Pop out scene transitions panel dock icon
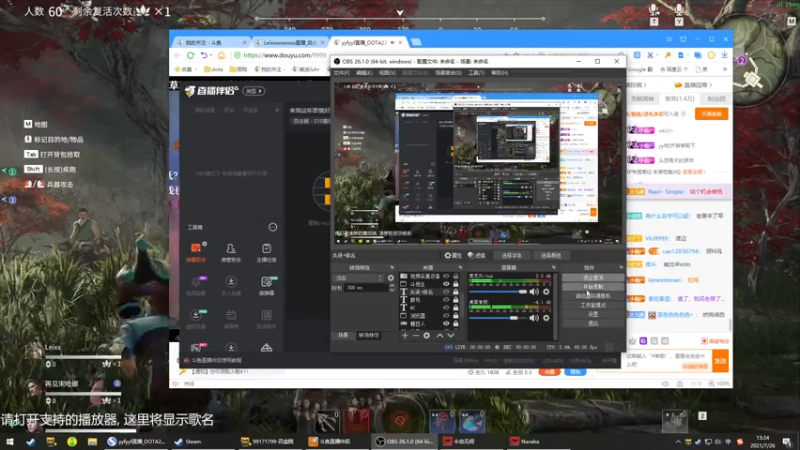The image size is (800, 450). tap(392, 267)
